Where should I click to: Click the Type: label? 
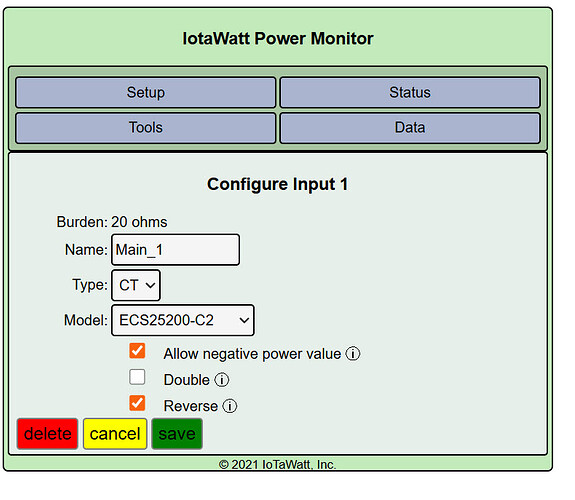(90, 285)
